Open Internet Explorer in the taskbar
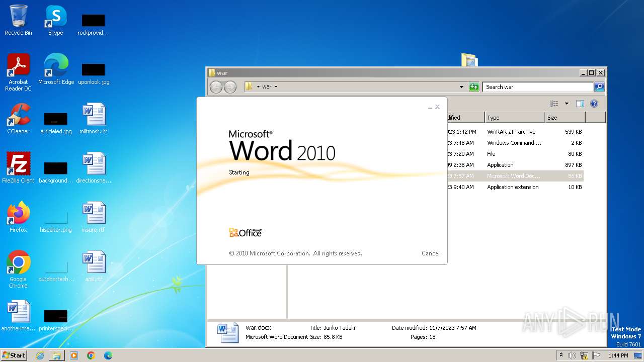 [x=40, y=355]
